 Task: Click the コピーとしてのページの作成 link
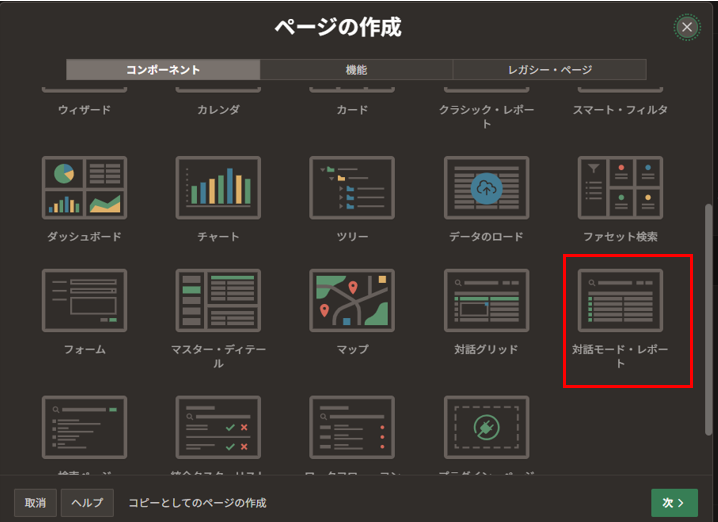(197, 502)
